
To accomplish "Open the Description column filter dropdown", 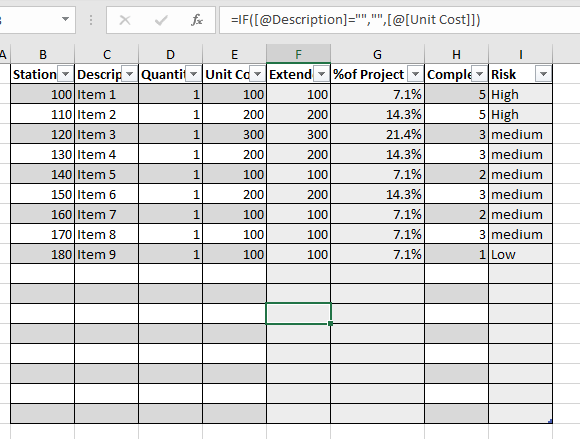I will 129,74.
